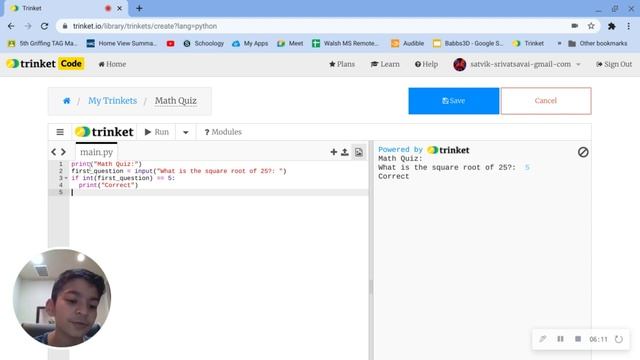Go back with the browser back arrow
The image size is (640, 360).
tap(11, 26)
